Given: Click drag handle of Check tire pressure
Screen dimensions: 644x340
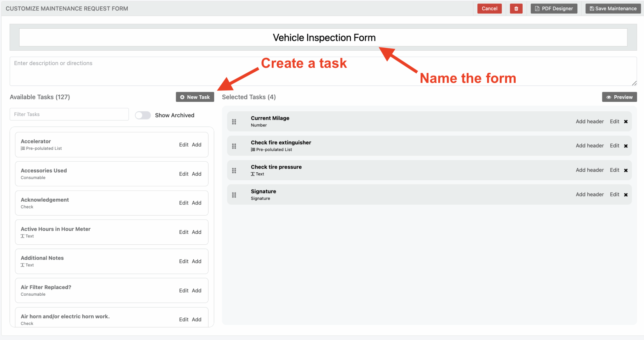Looking at the screenshot, I should 234,170.
